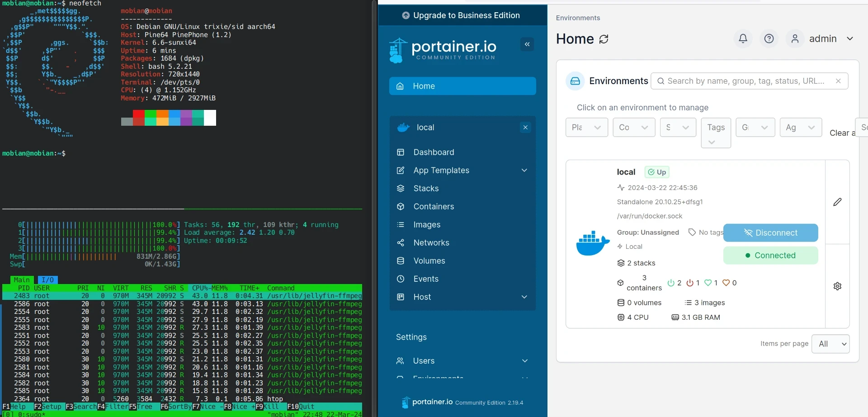Close the local environment in sidebar
The width and height of the screenshot is (868, 417).
point(525,128)
